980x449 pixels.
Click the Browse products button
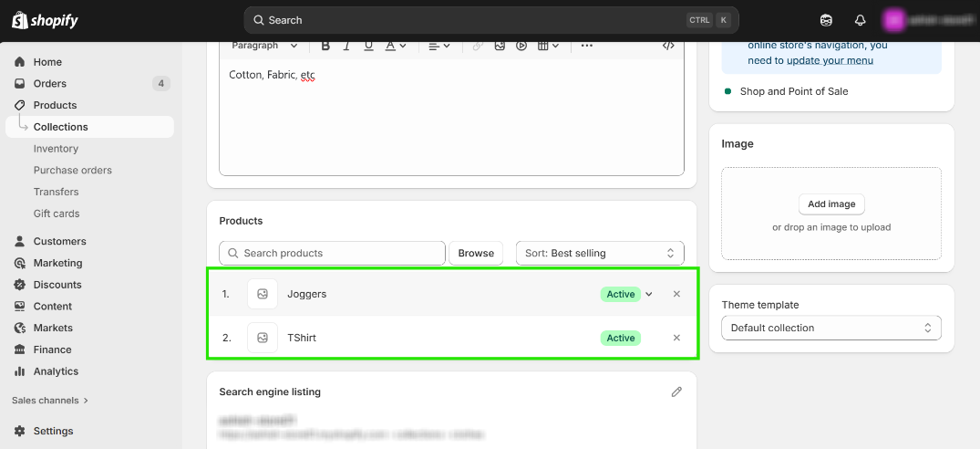point(476,253)
